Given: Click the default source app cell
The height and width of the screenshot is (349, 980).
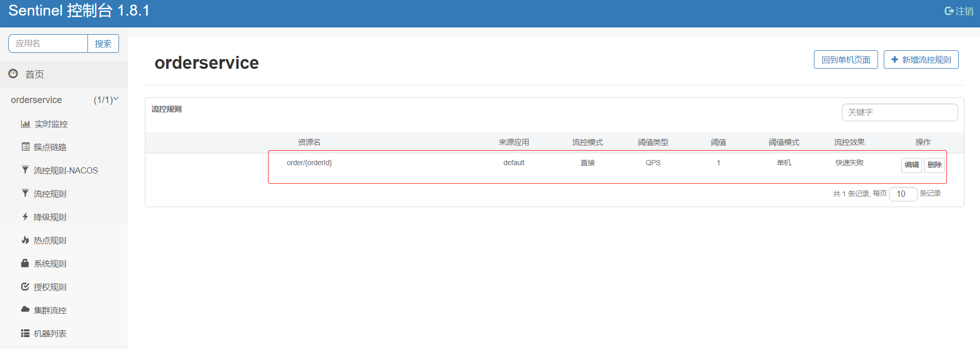Looking at the screenshot, I should [514, 163].
